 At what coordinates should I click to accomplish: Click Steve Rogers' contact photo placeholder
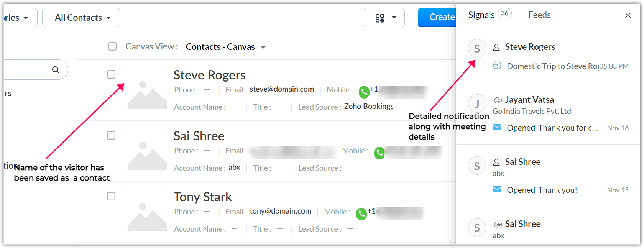pyautogui.click(x=147, y=89)
